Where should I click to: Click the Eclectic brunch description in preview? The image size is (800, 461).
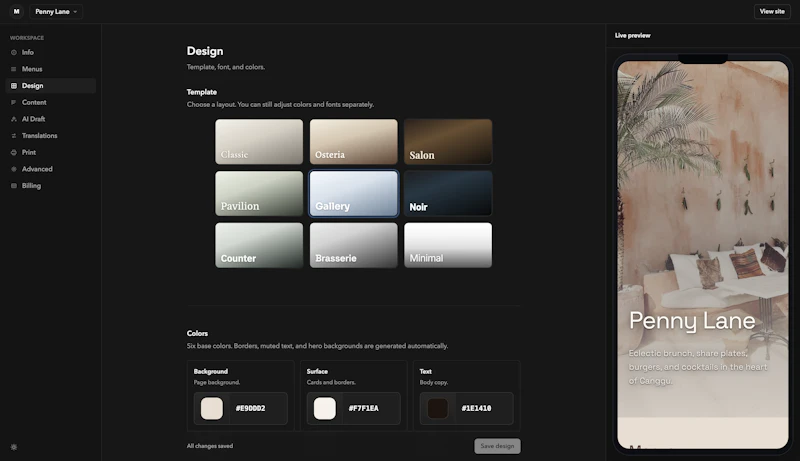[x=698, y=367]
